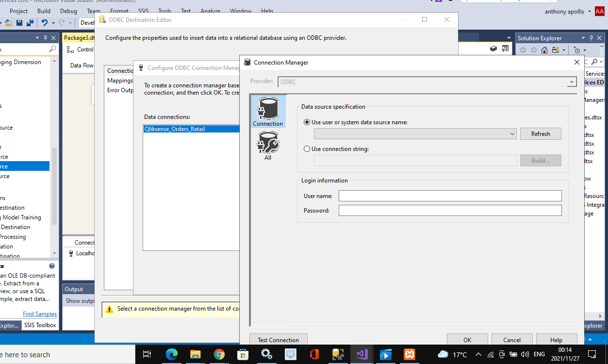Click the Home icon in Solution Explorer
The width and height of the screenshot is (608, 364).
pyautogui.click(x=544, y=50)
